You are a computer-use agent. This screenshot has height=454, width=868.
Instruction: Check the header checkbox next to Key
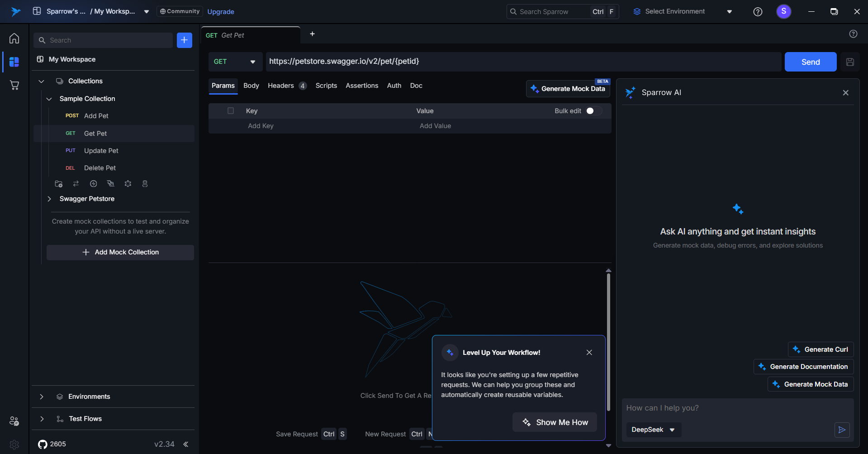tap(231, 111)
